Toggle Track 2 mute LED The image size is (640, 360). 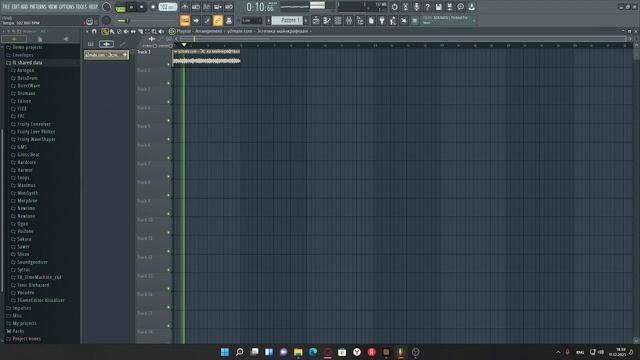169,83
